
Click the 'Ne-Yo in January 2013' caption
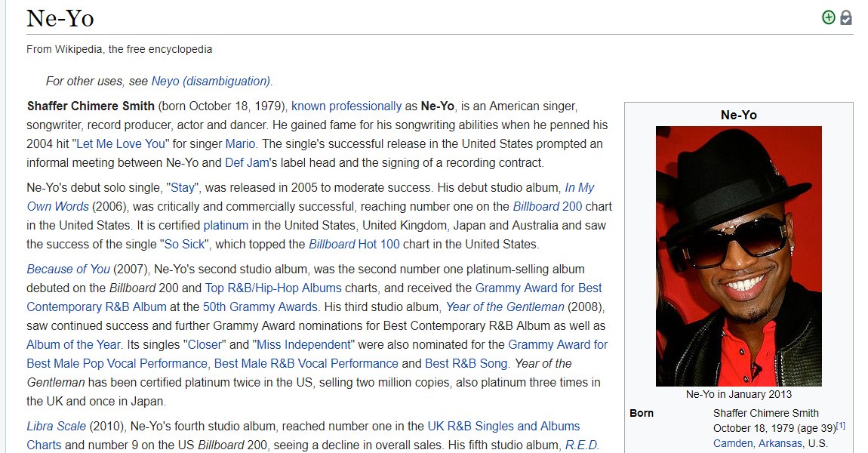(738, 394)
